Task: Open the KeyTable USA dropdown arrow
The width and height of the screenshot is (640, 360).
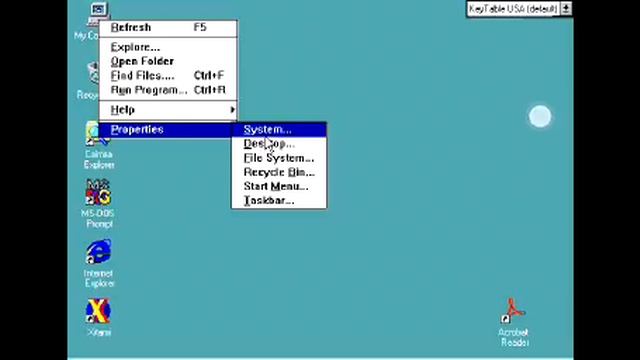Action: pyautogui.click(x=566, y=9)
